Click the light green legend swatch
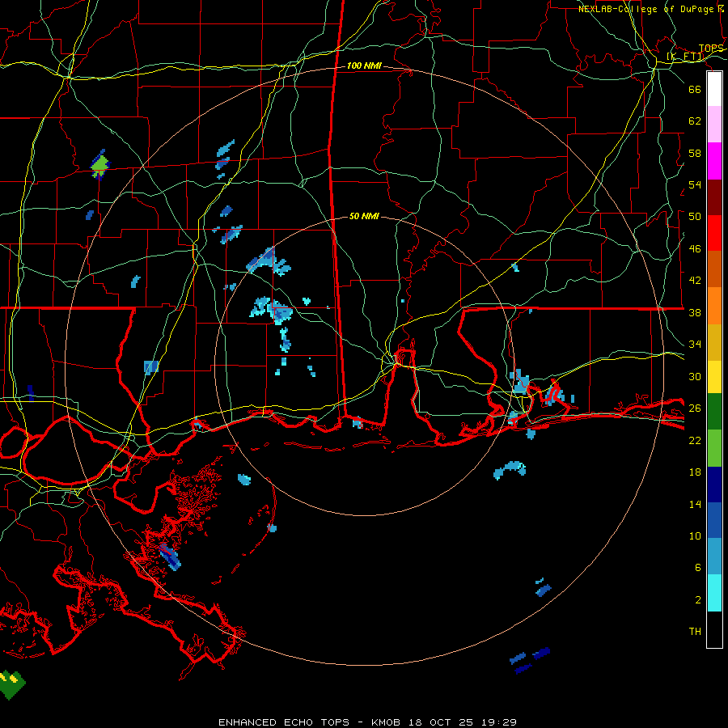The image size is (728, 728). (x=714, y=448)
